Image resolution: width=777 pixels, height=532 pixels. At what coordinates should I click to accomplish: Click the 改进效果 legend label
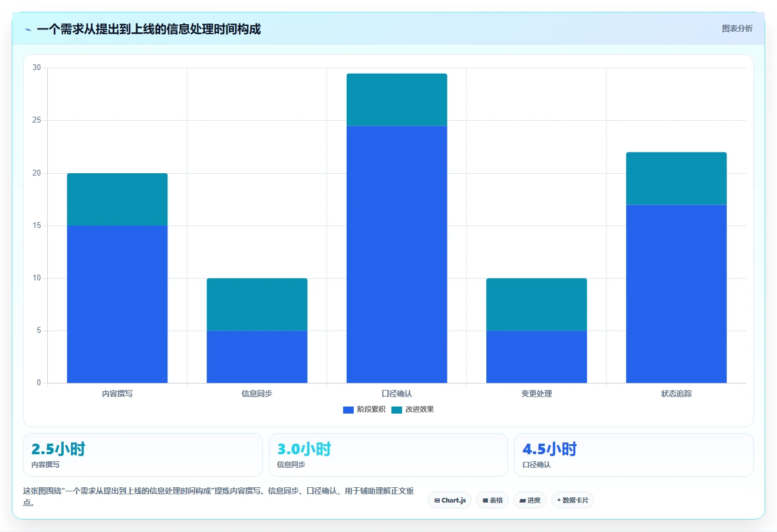[419, 409]
